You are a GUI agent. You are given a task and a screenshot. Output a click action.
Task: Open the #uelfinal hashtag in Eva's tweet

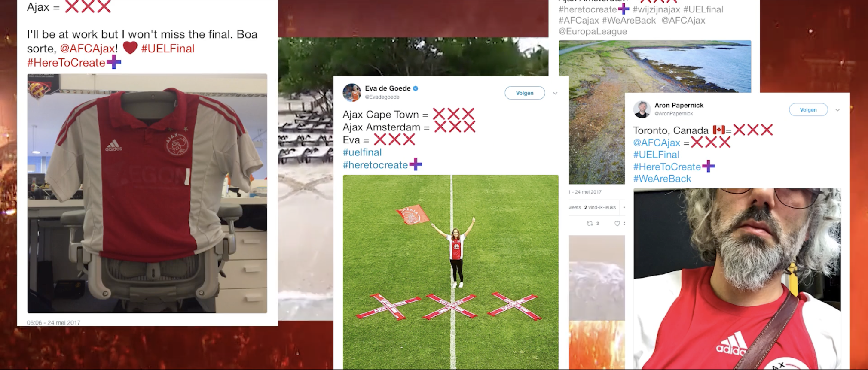point(362,152)
